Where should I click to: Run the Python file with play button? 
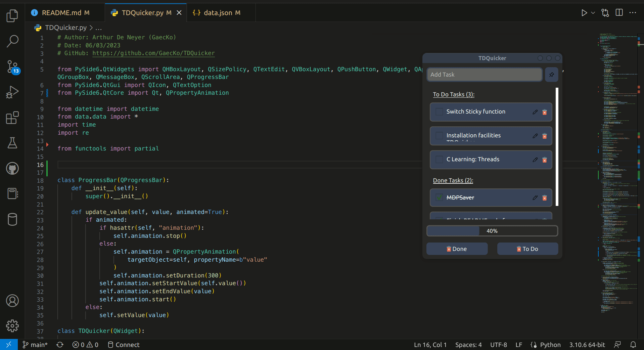[584, 13]
